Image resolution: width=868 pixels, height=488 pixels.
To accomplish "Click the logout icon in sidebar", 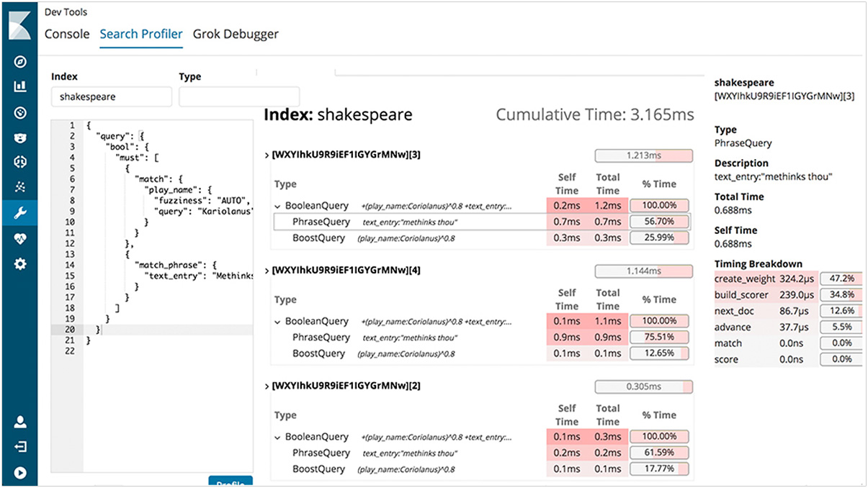I will (x=20, y=447).
